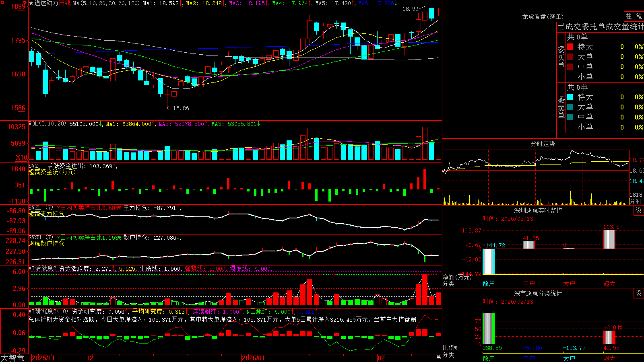Click the teal 大单 sell-order swatch
The image size is (644, 362).
(x=570, y=107)
